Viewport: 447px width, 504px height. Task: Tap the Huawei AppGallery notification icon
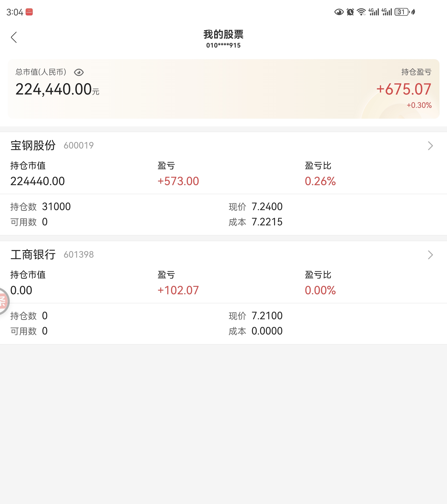click(29, 12)
